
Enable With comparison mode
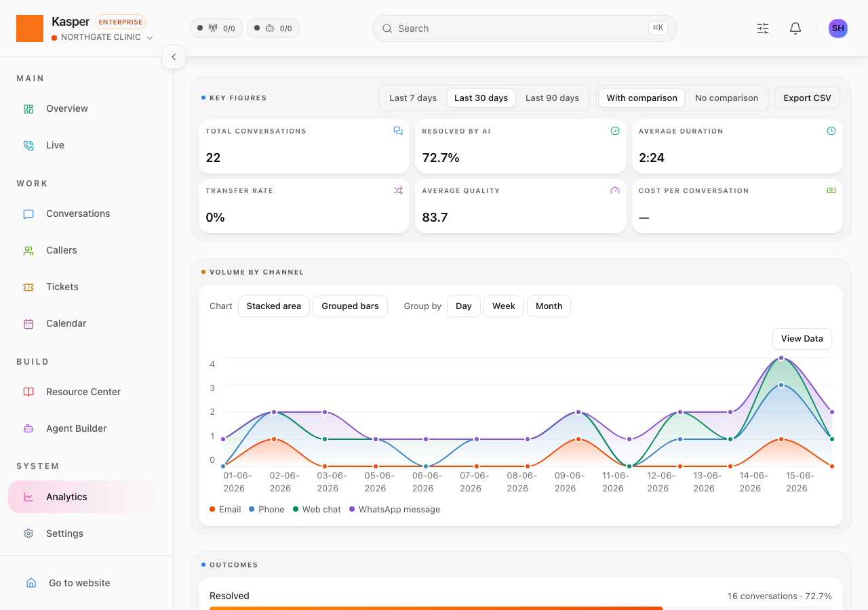[642, 98]
